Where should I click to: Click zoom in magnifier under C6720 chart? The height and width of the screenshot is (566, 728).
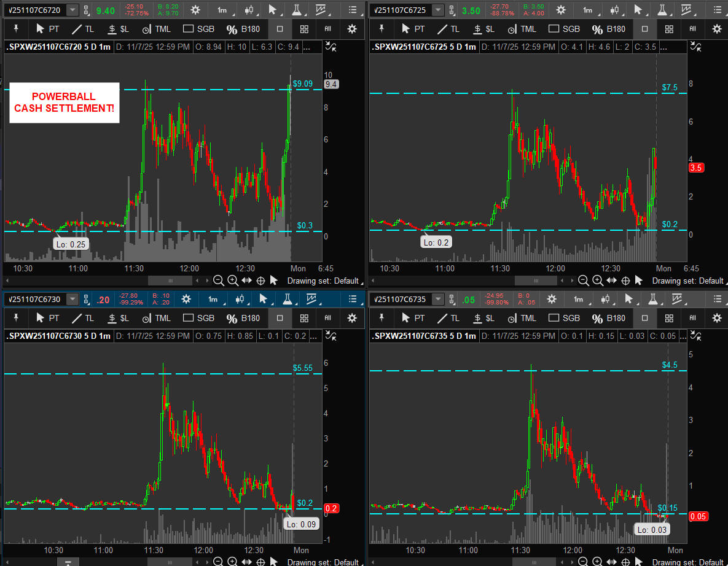click(233, 281)
